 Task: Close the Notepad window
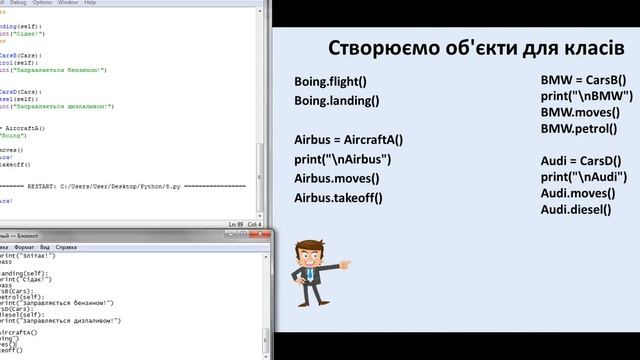coord(260,234)
